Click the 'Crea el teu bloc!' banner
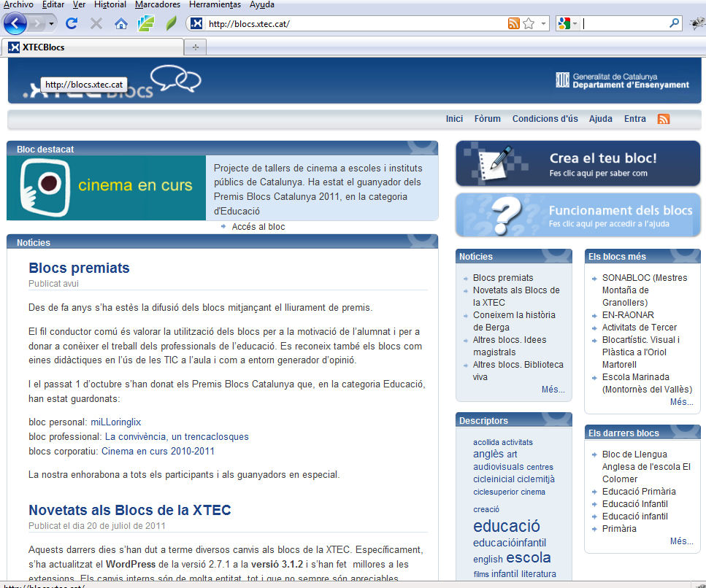 coord(578,164)
